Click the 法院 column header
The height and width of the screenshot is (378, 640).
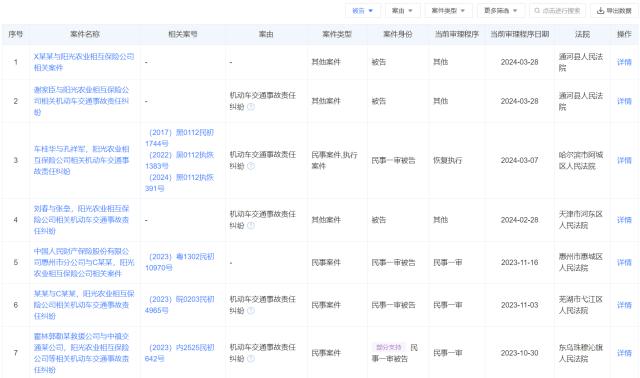pos(582,34)
